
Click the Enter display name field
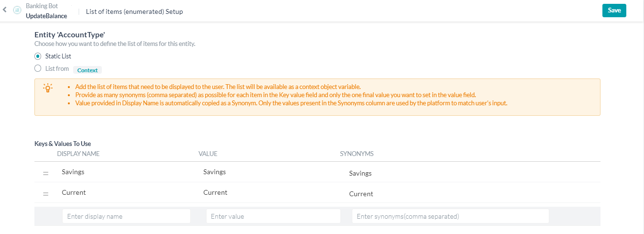pyautogui.click(x=126, y=216)
